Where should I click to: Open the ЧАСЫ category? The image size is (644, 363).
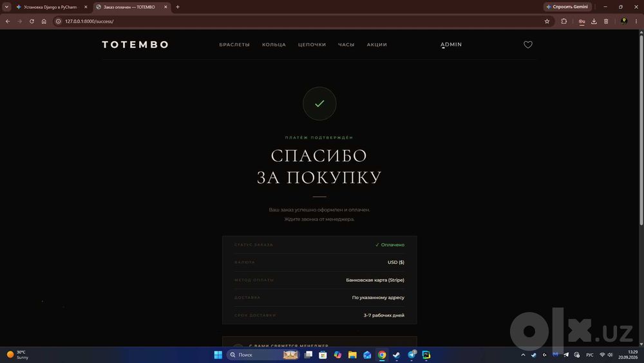coord(346,44)
